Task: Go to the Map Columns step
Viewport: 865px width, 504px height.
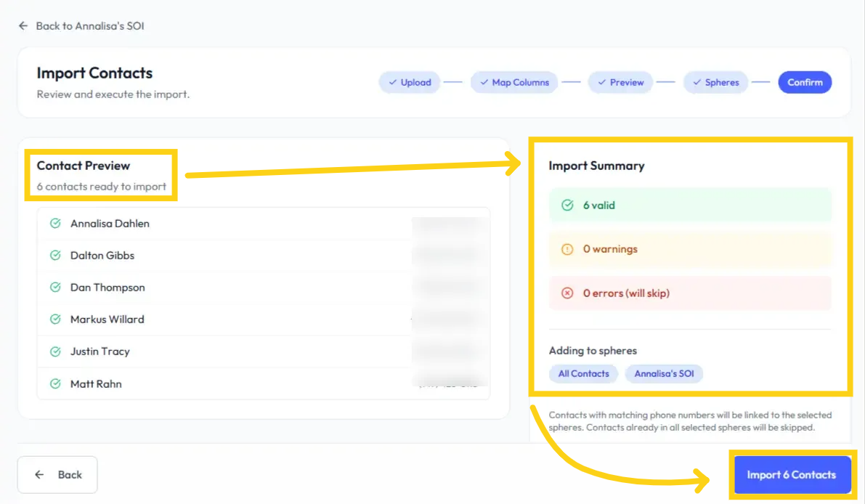Action: [x=513, y=83]
